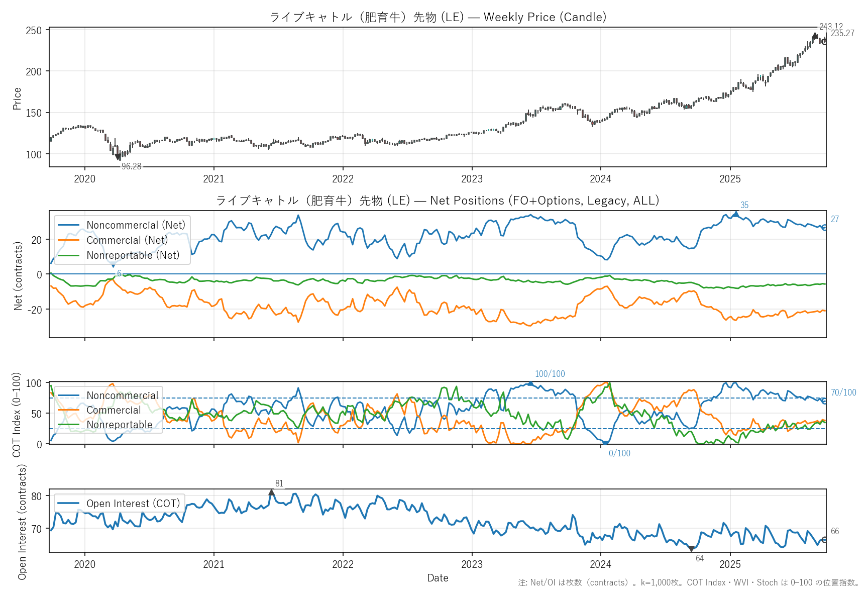Screen dimensions: 868x593
Task: Click the latest Noncommercial net circle marker at 27
Action: [x=824, y=227]
